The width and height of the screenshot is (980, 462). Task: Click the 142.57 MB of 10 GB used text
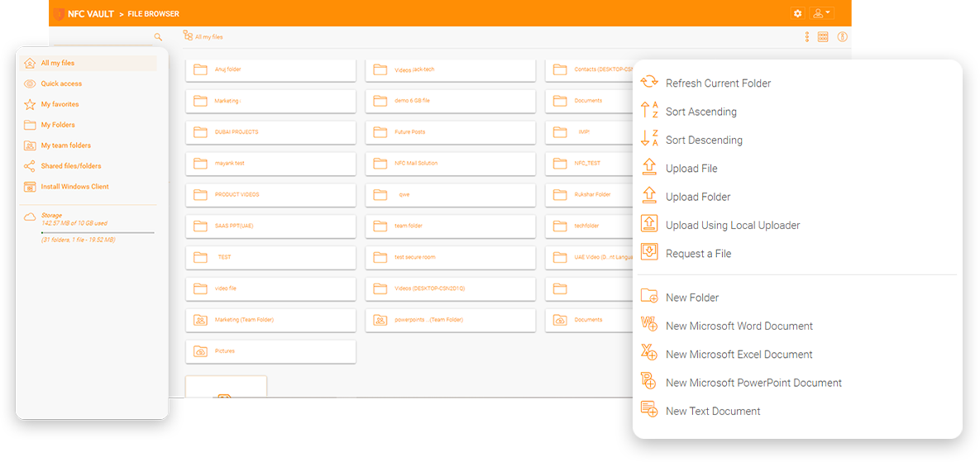click(75, 222)
